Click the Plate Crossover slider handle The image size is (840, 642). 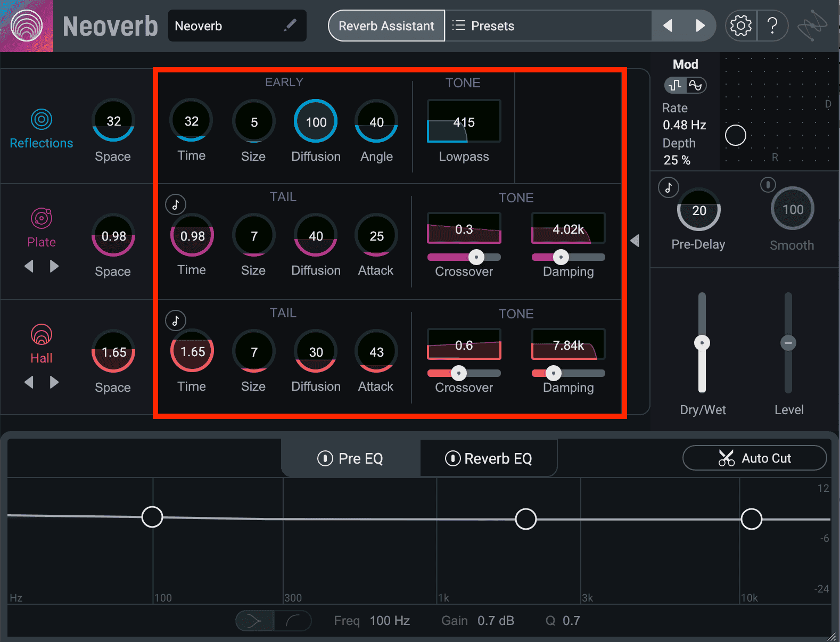click(x=476, y=258)
